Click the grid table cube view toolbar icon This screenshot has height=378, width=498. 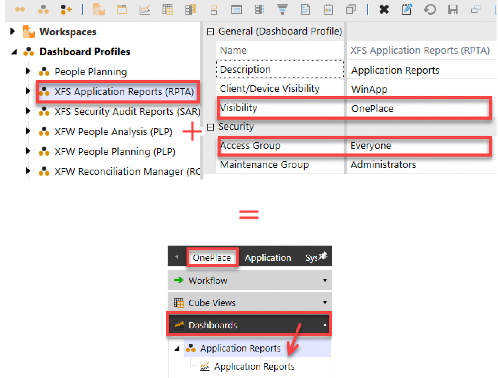coord(167,9)
